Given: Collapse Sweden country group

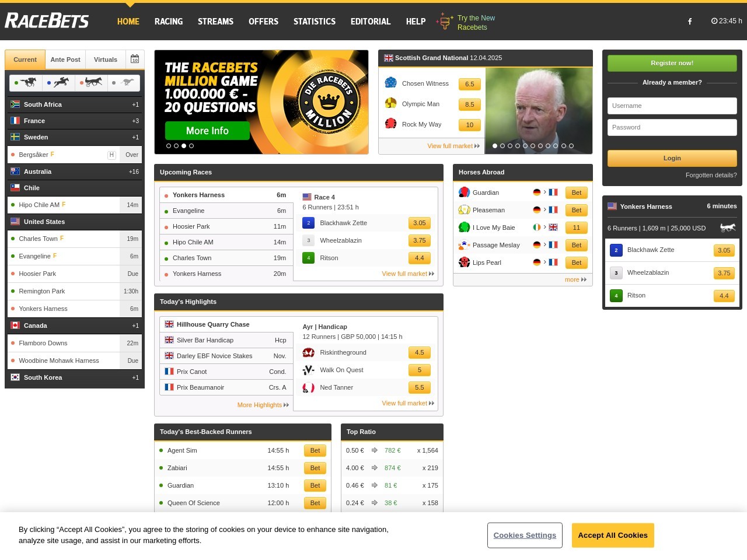Looking at the screenshot, I should [75, 137].
